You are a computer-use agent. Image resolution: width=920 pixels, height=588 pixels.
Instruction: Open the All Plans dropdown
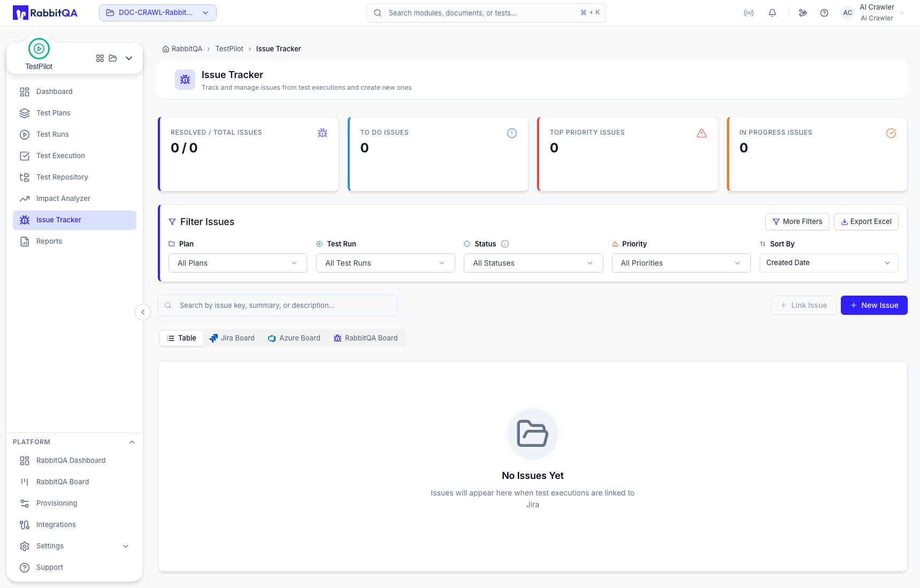coord(238,263)
